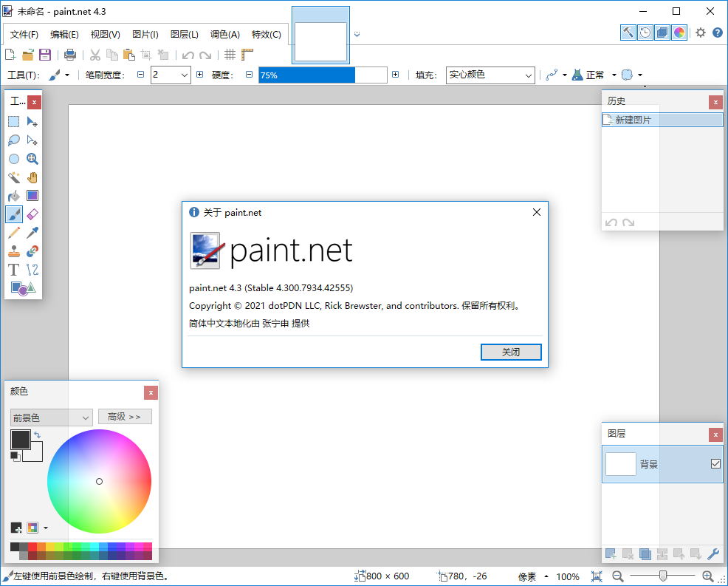Image resolution: width=728 pixels, height=586 pixels.
Task: Select the Color Picker eyedropper tool
Action: 32,232
